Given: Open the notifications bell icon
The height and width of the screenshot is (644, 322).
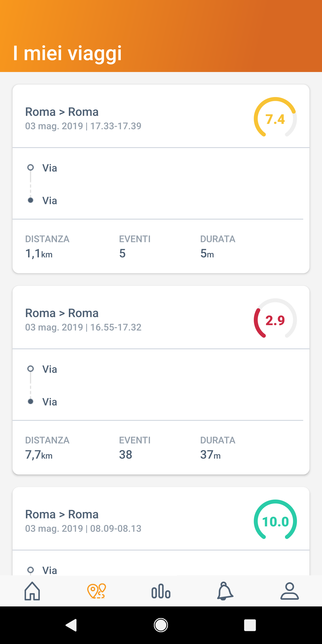Looking at the screenshot, I should coord(225,591).
